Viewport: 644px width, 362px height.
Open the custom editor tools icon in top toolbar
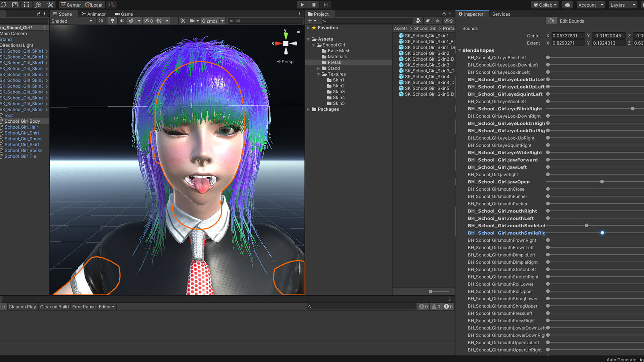[50, 5]
